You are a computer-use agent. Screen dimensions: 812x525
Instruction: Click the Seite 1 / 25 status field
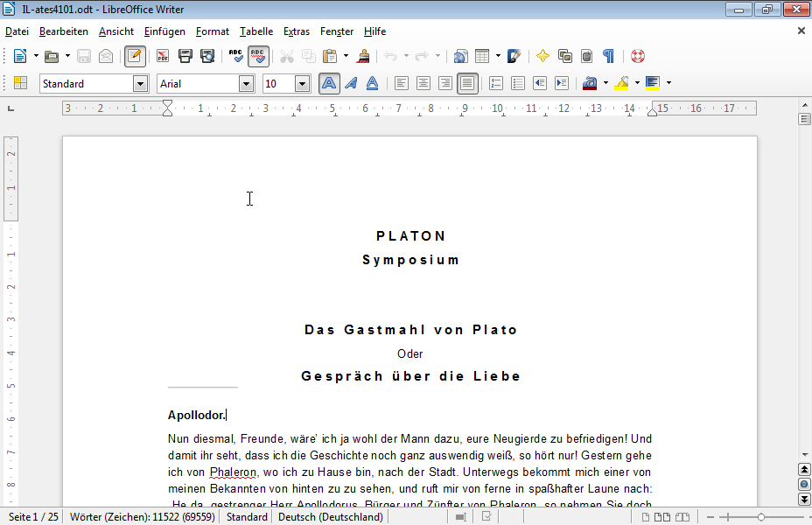tap(33, 517)
